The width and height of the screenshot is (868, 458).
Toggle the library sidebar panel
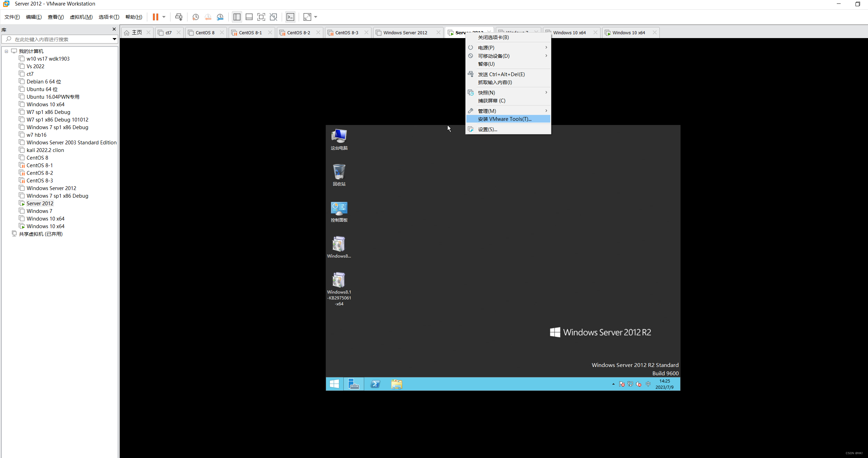[237, 17]
